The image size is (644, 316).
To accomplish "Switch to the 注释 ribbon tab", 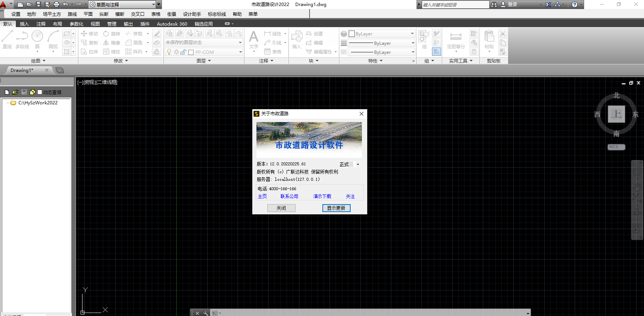I will point(41,24).
